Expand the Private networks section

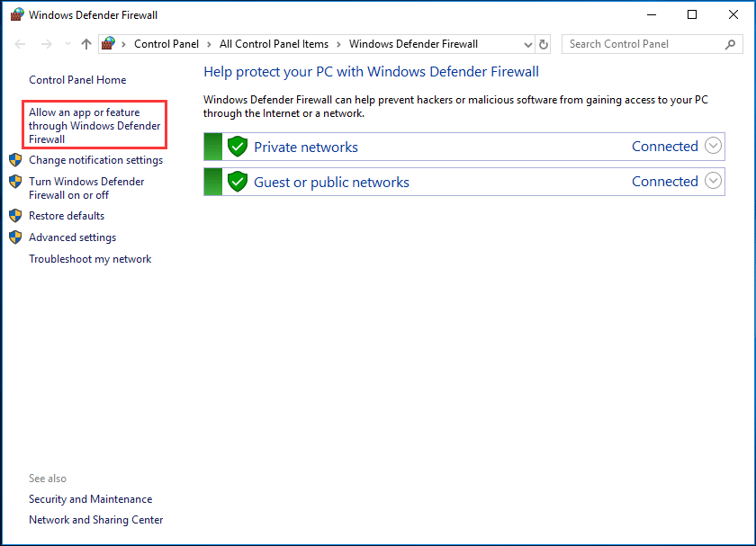coord(714,146)
